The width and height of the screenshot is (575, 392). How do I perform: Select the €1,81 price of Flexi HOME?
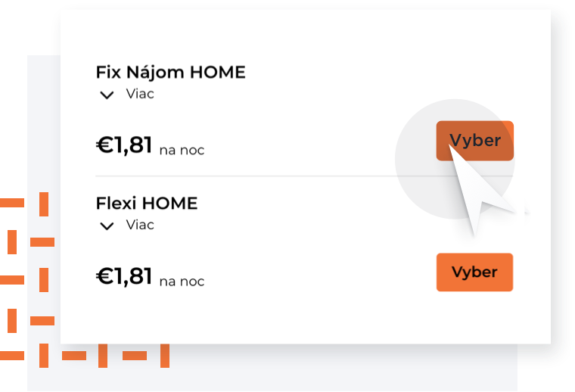124,276
